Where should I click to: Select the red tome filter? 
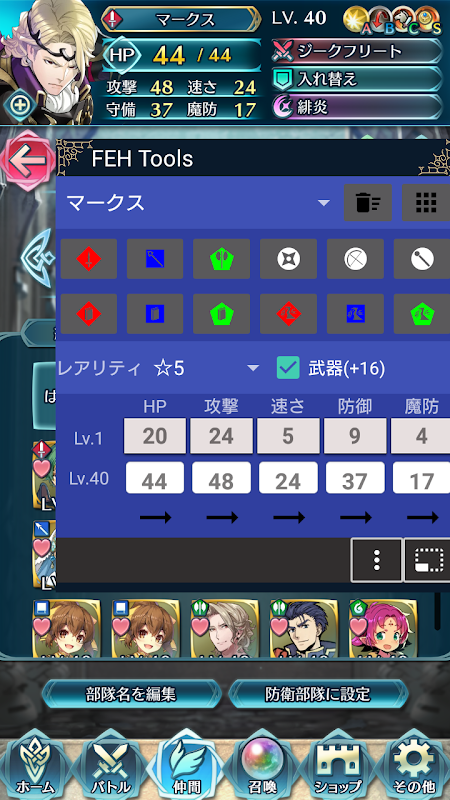(x=89, y=314)
